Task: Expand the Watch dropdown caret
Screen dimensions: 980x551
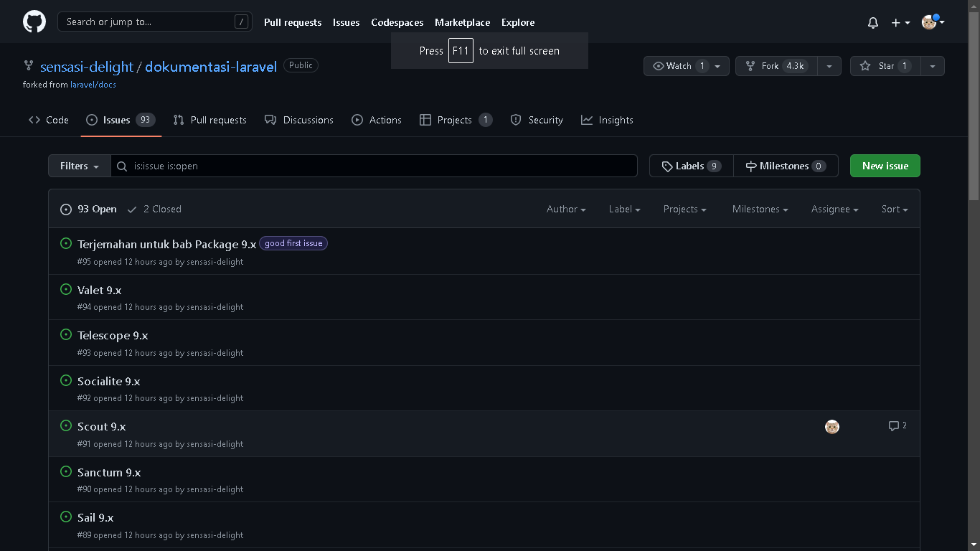Action: [x=717, y=66]
